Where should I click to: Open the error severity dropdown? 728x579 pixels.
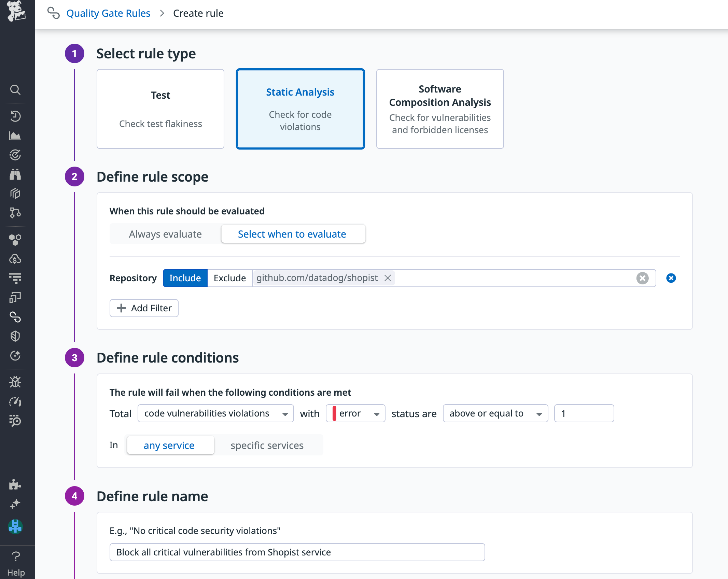(x=355, y=413)
